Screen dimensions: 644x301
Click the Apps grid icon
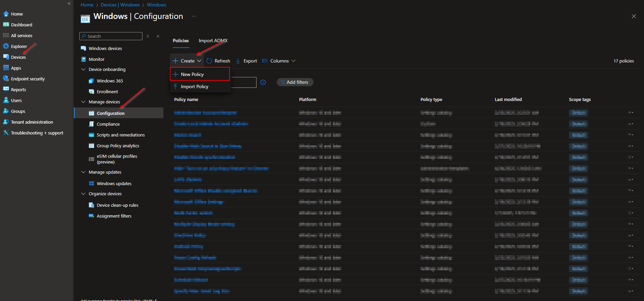point(6,68)
